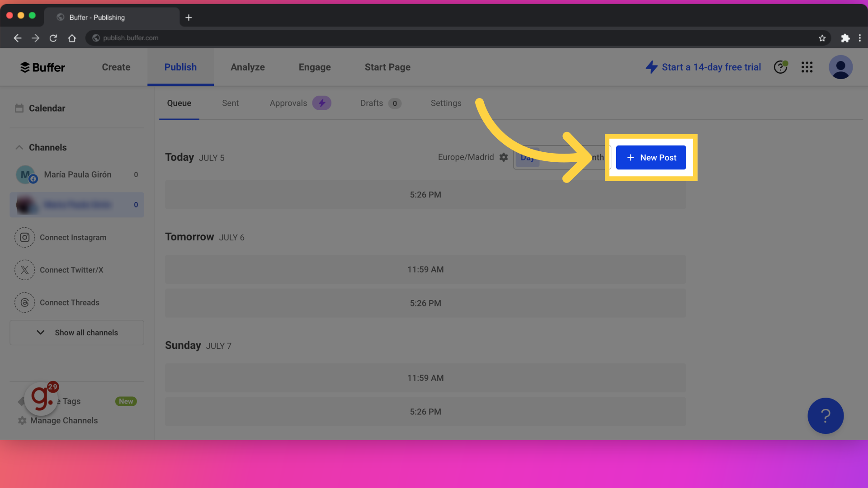The image size is (868, 488).
Task: Collapse the Channels section
Action: coord(19,148)
